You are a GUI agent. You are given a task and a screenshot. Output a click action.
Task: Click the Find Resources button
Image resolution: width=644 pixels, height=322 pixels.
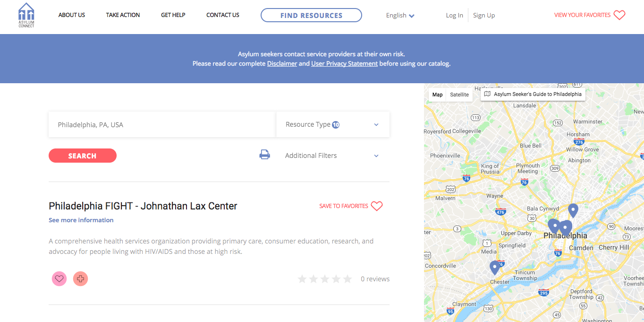coord(312,15)
